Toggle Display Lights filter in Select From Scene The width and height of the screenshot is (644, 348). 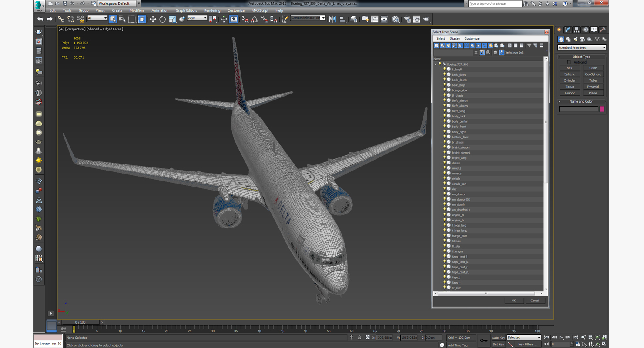pyautogui.click(x=449, y=46)
